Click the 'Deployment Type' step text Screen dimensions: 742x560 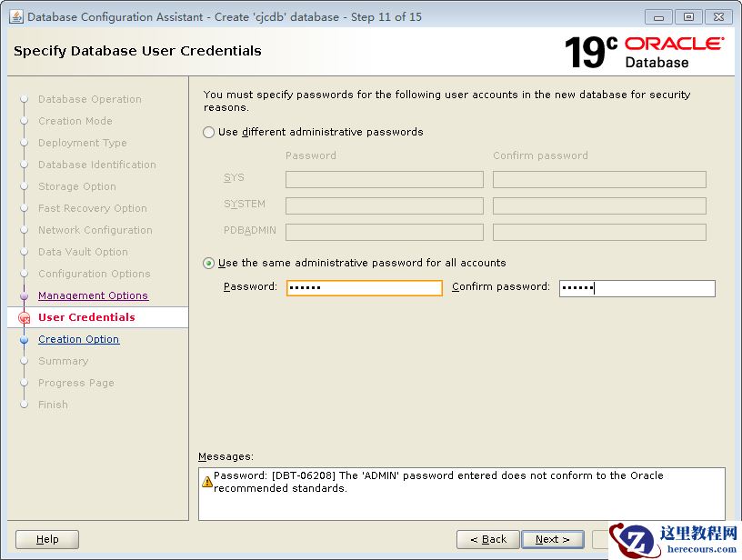[x=83, y=143]
